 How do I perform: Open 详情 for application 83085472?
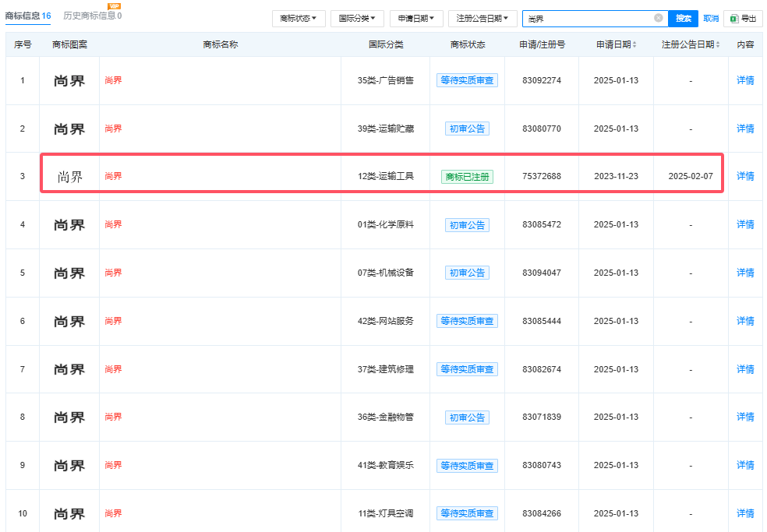click(x=745, y=224)
